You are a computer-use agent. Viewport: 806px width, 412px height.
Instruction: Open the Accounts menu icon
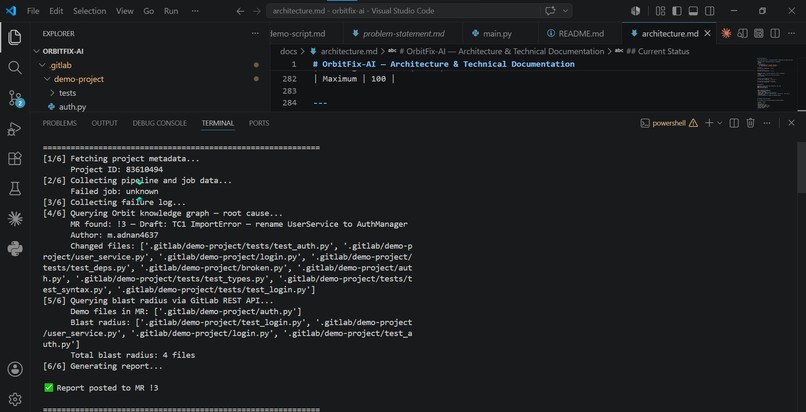[14, 369]
